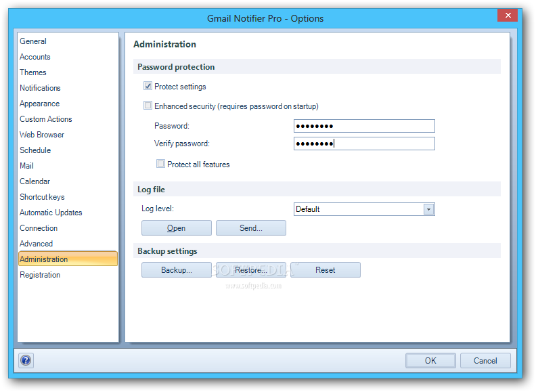Select Custom Actions in sidebar

click(68, 119)
